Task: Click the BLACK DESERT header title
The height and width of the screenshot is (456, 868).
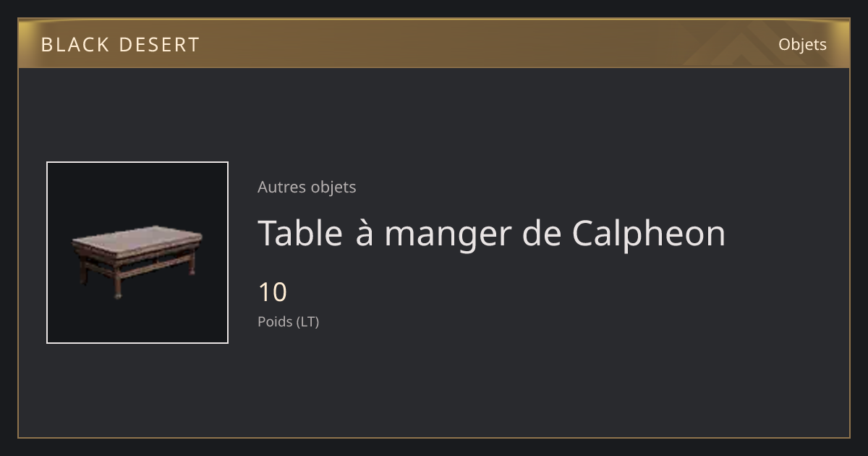Action: 120,45
